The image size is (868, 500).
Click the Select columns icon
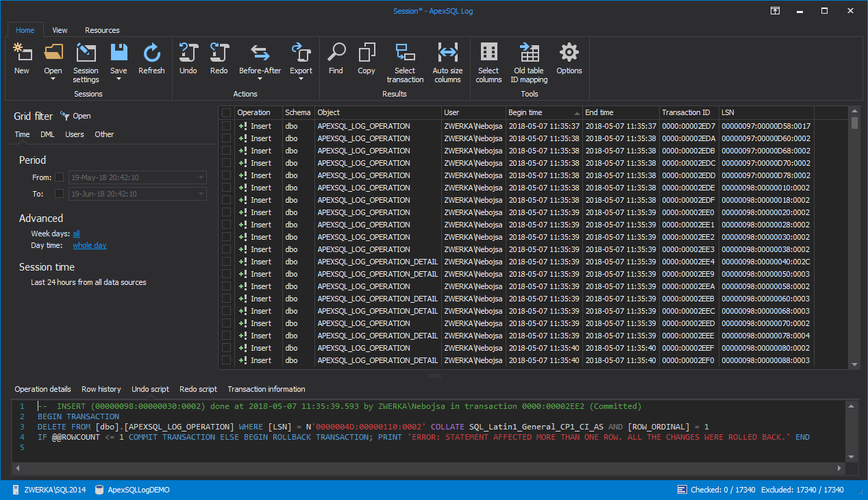(488, 53)
